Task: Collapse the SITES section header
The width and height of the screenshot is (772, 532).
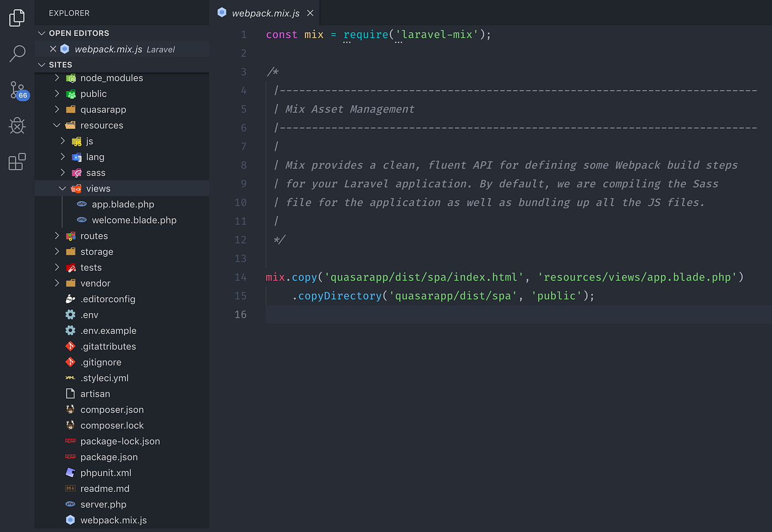Action: pyautogui.click(x=42, y=65)
